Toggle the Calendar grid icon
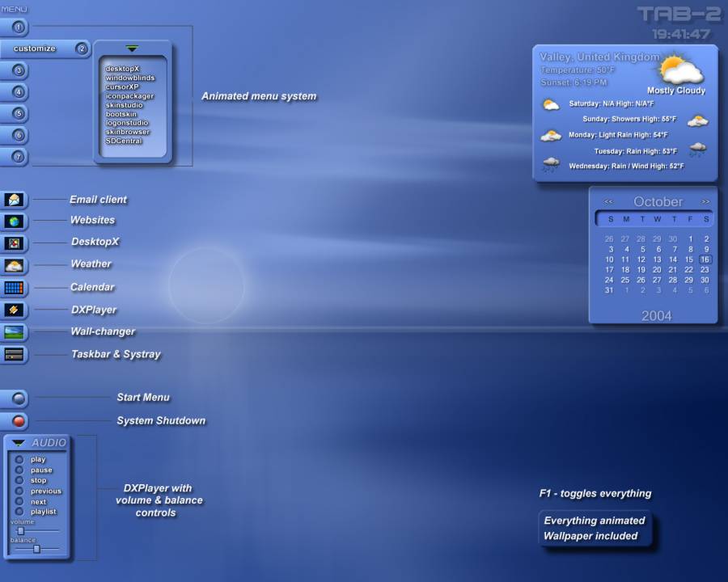The height and width of the screenshot is (582, 728). (15, 288)
